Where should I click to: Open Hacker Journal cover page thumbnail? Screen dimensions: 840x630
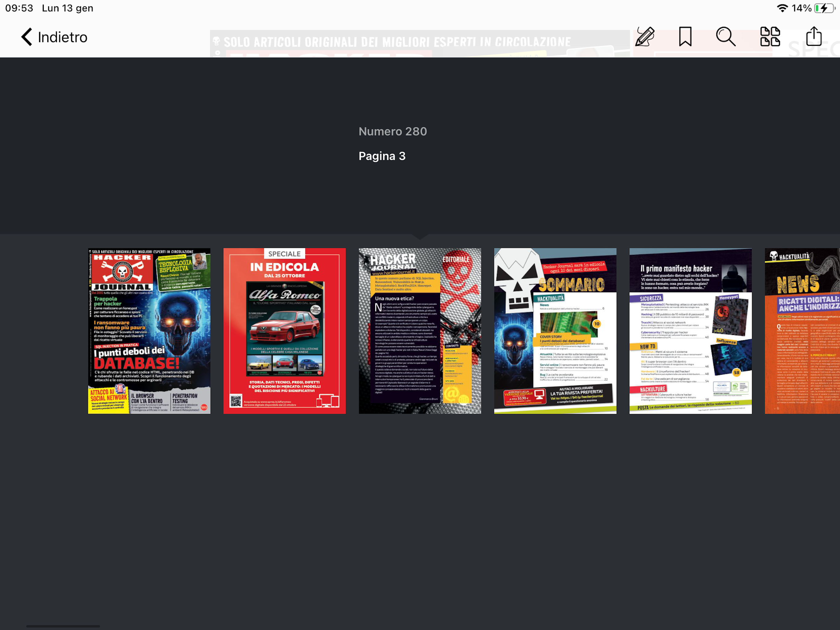[149, 331]
